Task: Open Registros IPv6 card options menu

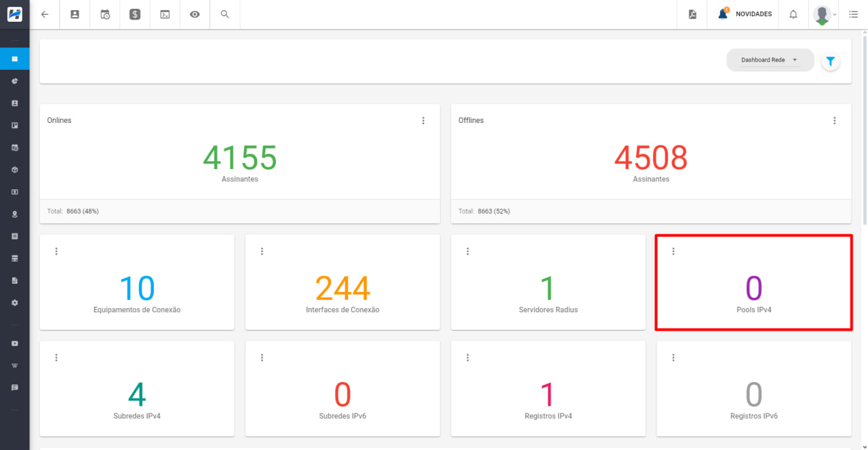Action: point(673,358)
